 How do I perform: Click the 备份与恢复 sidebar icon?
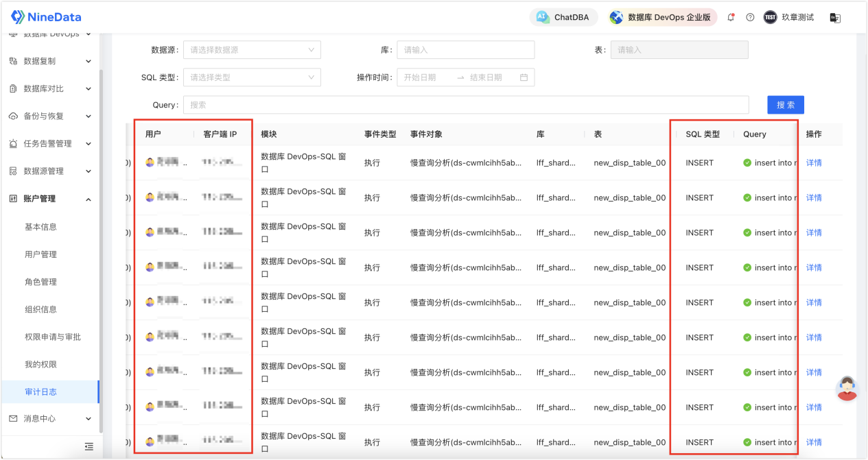(x=13, y=116)
